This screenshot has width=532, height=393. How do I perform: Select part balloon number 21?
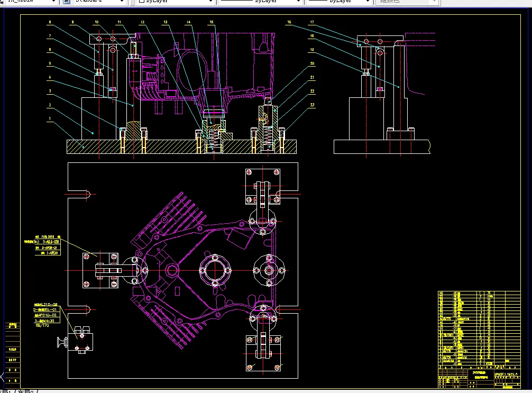click(x=312, y=77)
